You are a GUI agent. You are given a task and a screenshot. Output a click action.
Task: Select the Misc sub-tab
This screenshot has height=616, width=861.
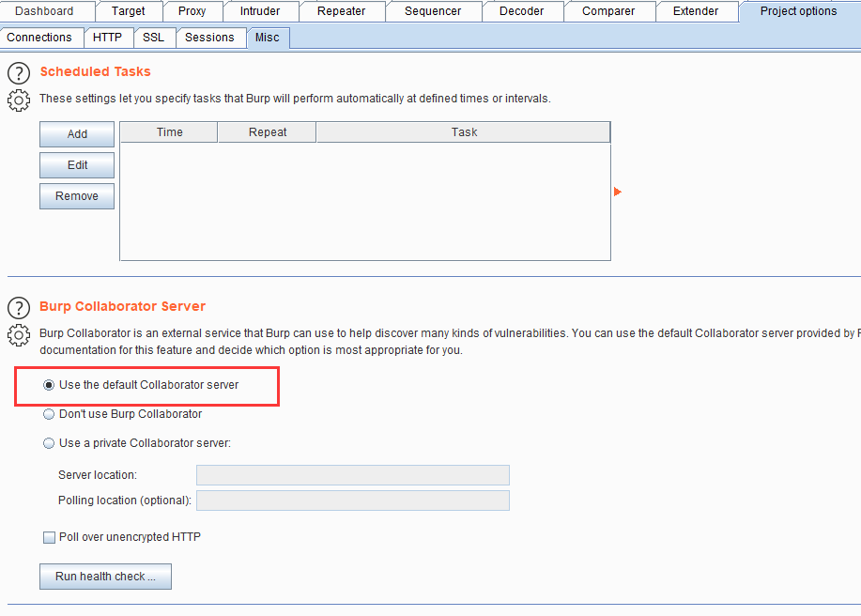[268, 38]
